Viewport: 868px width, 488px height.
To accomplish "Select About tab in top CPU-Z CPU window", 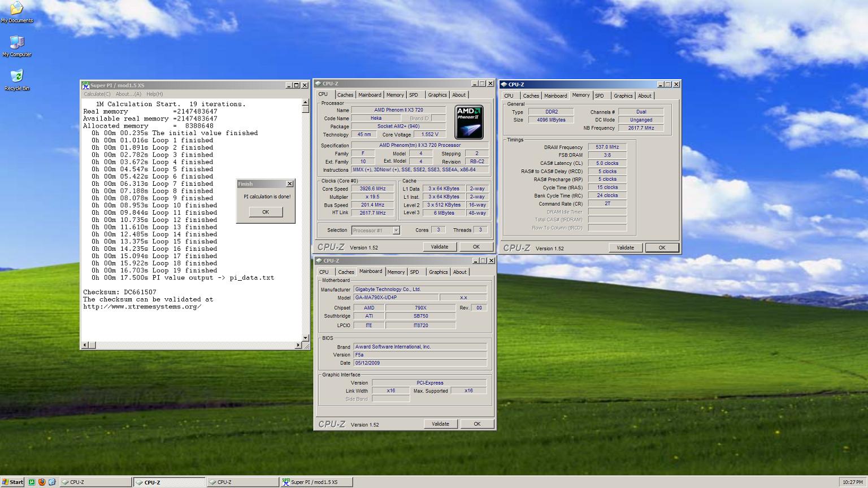I will point(459,95).
